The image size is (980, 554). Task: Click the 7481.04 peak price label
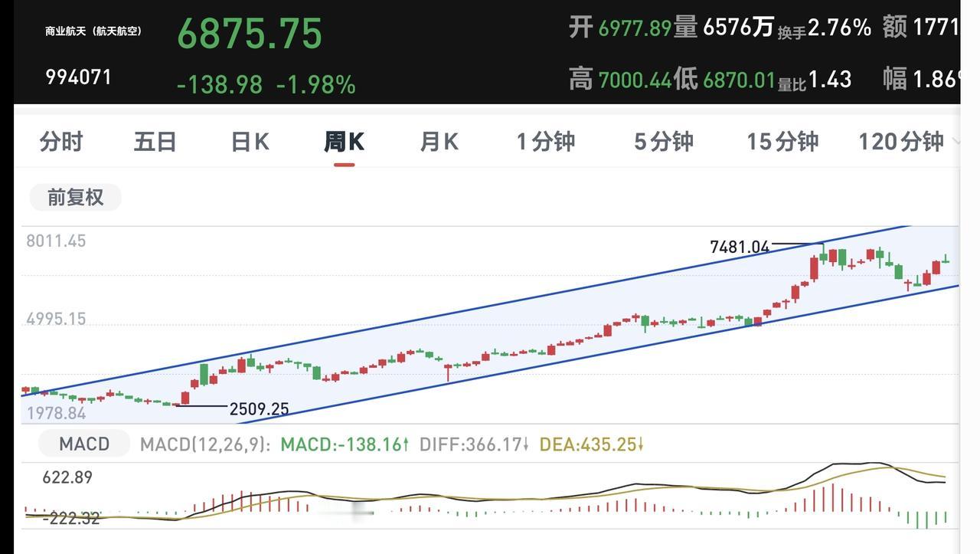740,247
